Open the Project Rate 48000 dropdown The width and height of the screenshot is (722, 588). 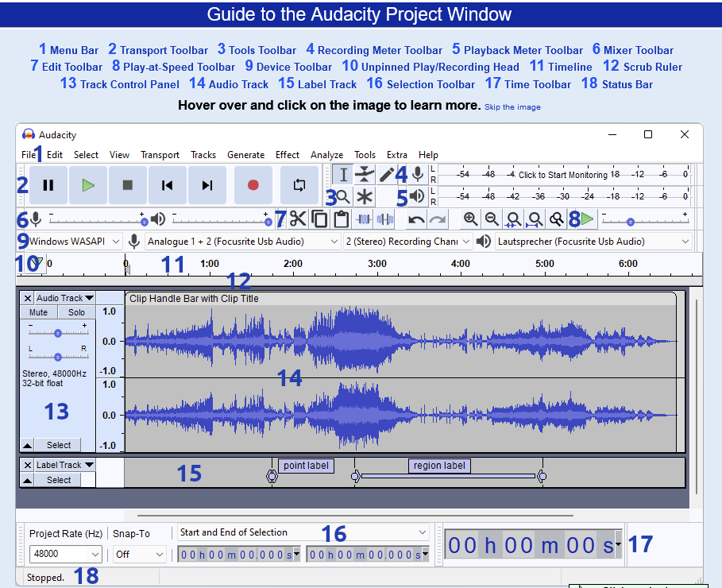(65, 554)
